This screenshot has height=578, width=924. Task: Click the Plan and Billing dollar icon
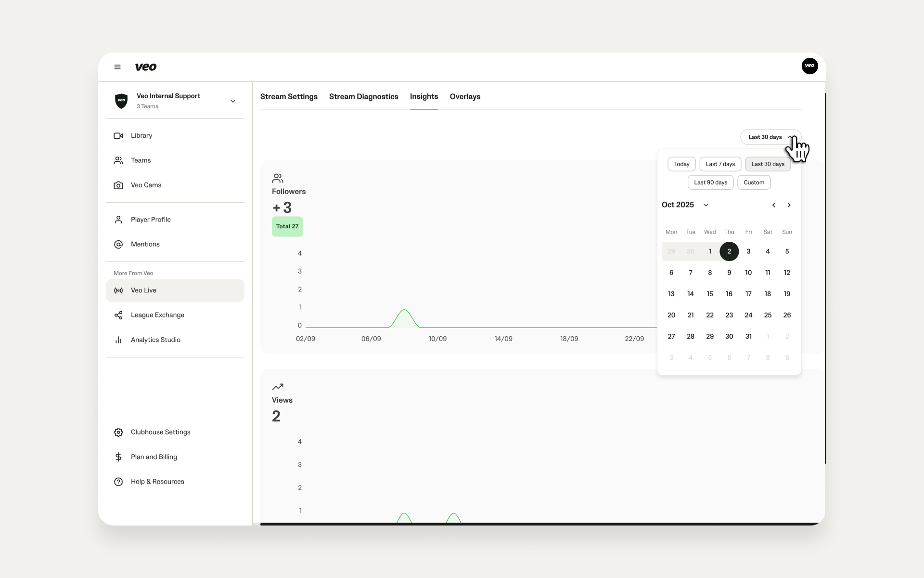coord(118,457)
